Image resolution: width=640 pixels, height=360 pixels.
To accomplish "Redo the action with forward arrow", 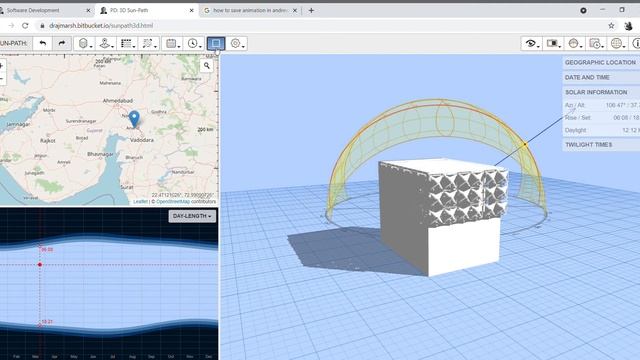I will click(x=62, y=43).
